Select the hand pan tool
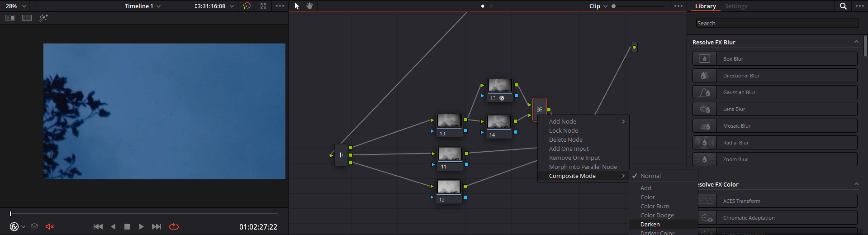This screenshot has height=235, width=868. [x=309, y=6]
